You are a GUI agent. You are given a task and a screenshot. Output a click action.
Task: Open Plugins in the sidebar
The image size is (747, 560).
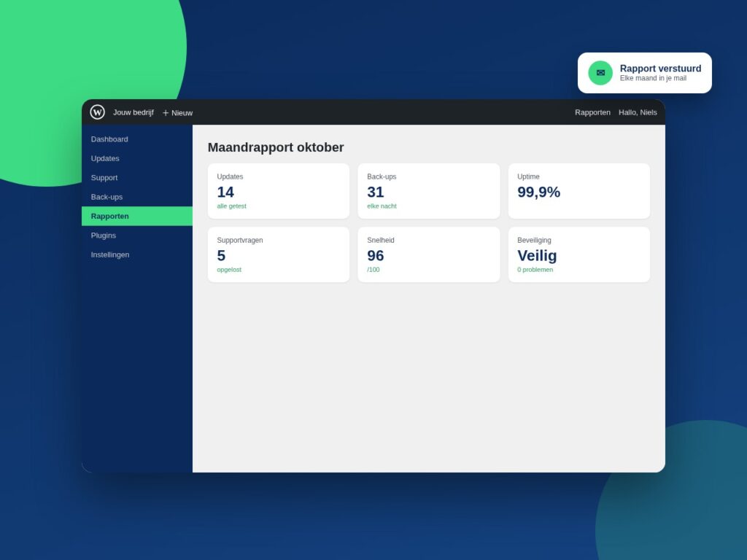[137, 236]
